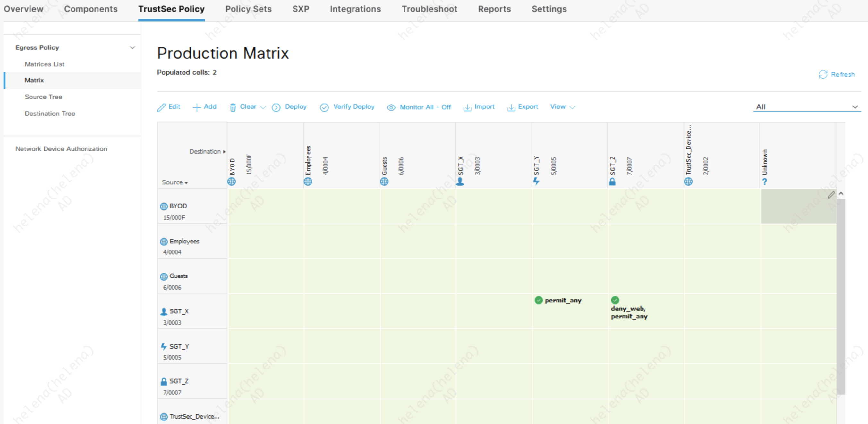This screenshot has height=424, width=868.
Task: Select Source Tree in sidebar
Action: click(43, 97)
